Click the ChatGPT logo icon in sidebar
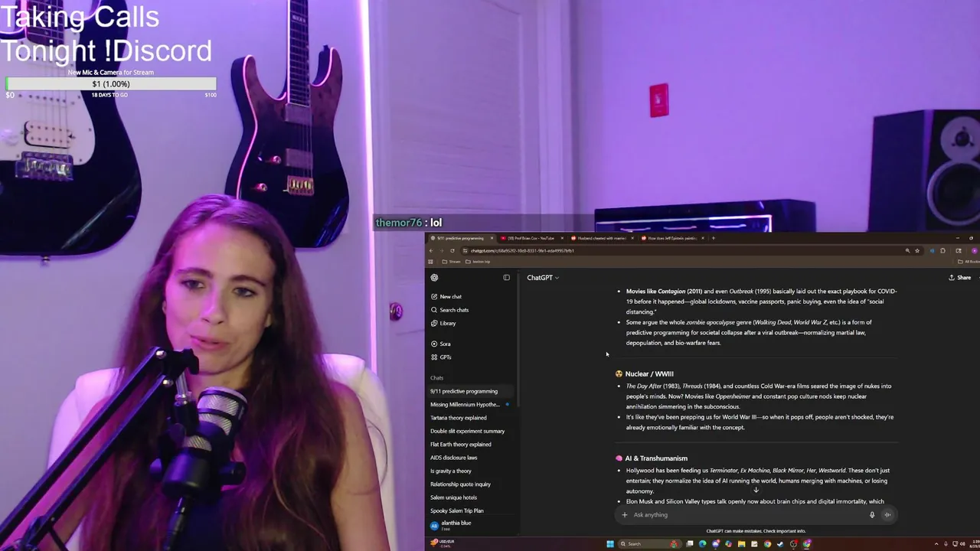The height and width of the screenshot is (551, 980). 434,278
